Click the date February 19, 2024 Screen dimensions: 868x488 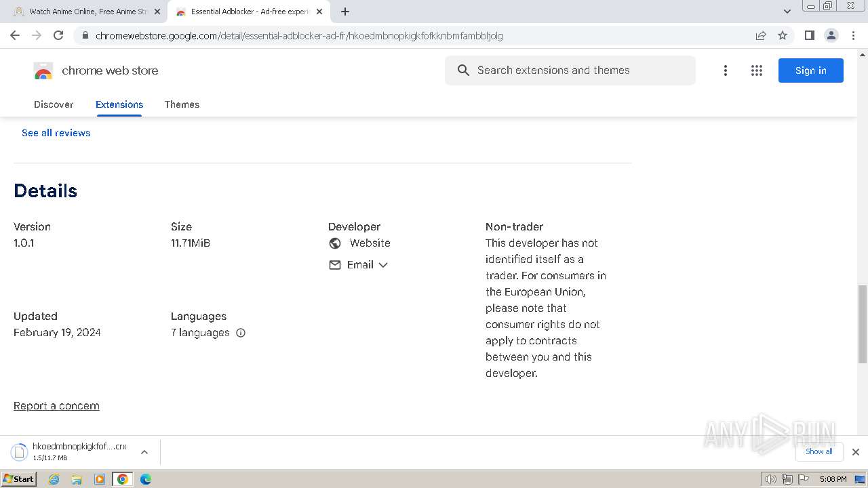pyautogui.click(x=57, y=333)
